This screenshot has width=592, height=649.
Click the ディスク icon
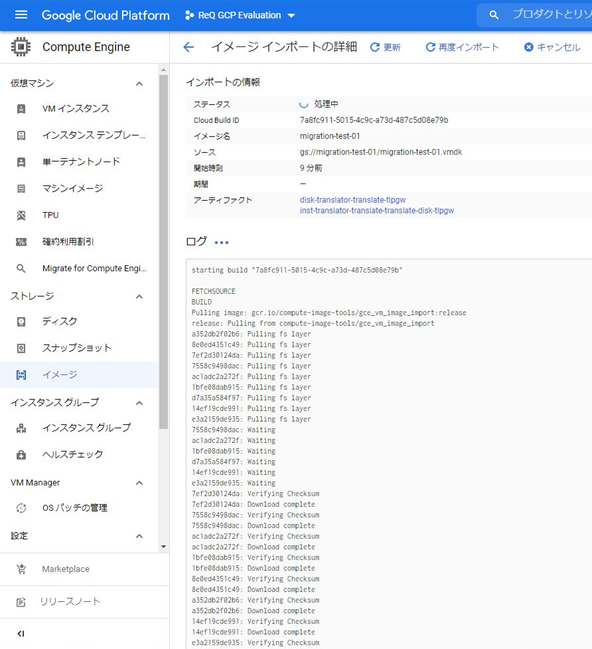click(x=21, y=322)
